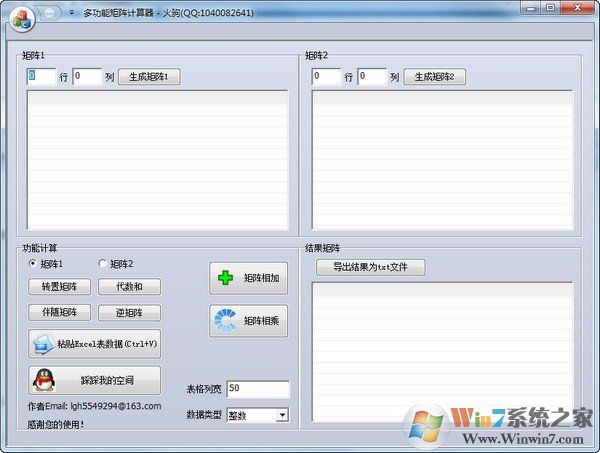Viewport: 600px width, 453px height.
Task: Click the QQ penguin 踩踩我的空间 button
Action: click(x=95, y=380)
